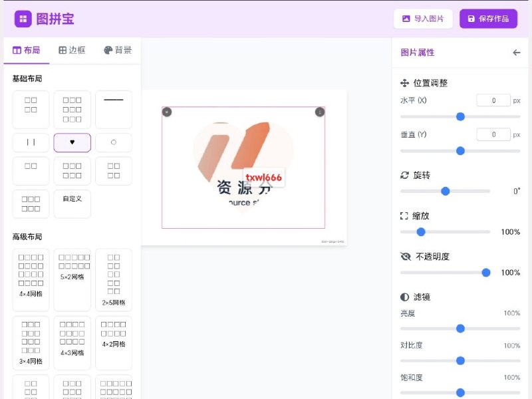532x399 pixels.
Task: Select the 3×2 grid layout under vertical bars row
Action: click(72, 171)
